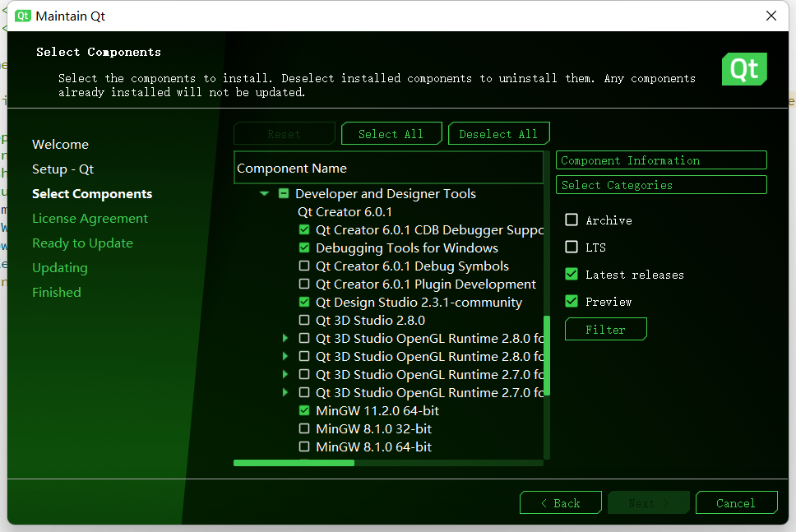The image size is (796, 532).
Task: Expand the second Qt 3D Studio OpenGL Runtime 2.7.0 node
Action: tap(285, 392)
